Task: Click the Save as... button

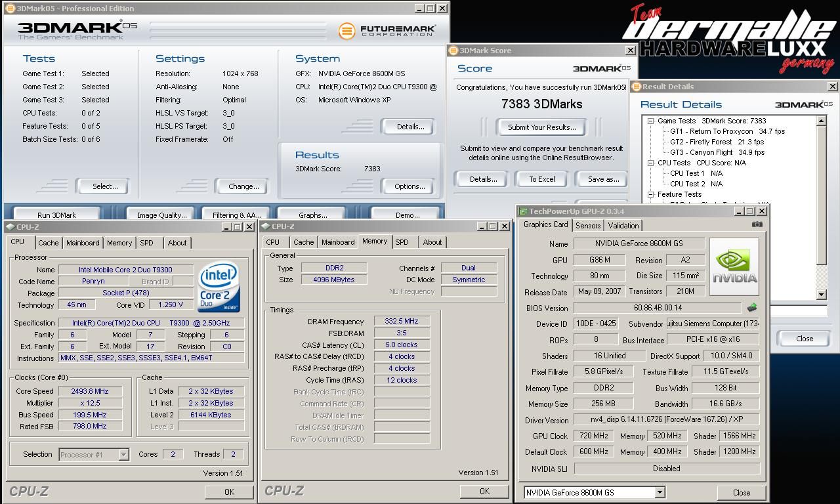Action: coord(603,179)
